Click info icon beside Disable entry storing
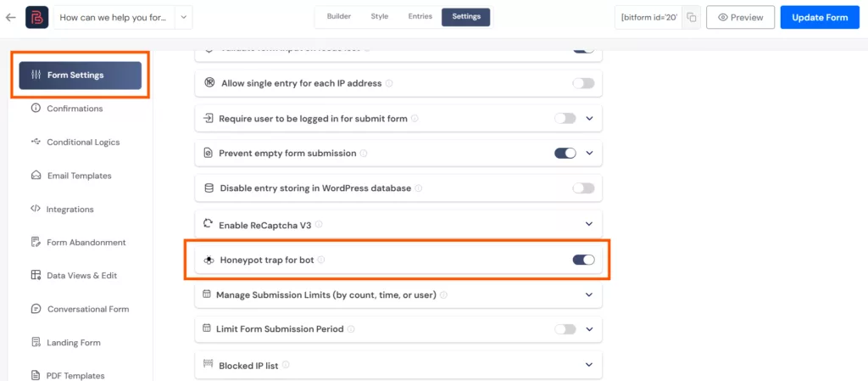 pyautogui.click(x=419, y=188)
